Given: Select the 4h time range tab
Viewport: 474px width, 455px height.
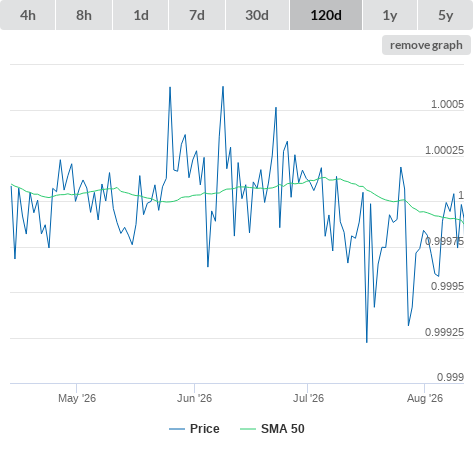Looking at the screenshot, I should [28, 15].
